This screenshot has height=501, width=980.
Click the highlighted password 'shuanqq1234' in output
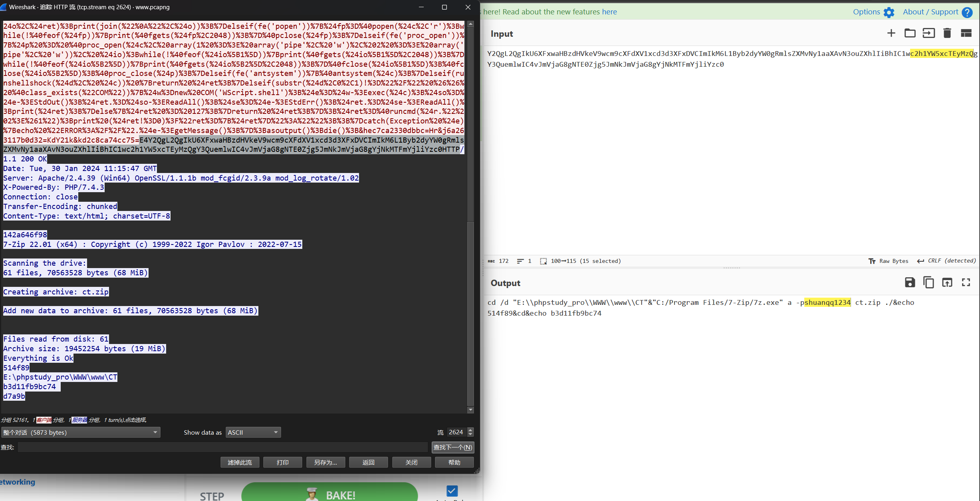[827, 302]
